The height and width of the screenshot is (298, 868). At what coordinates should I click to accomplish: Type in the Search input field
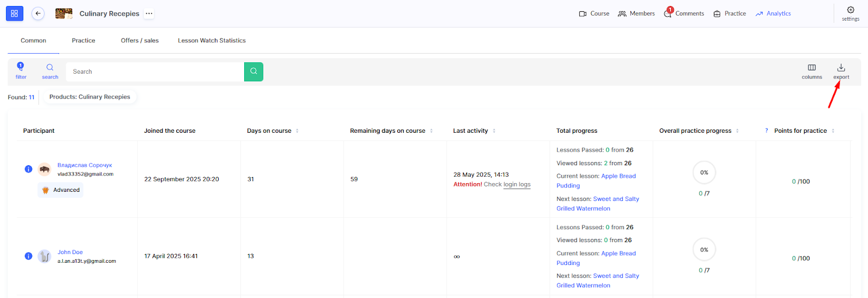coord(155,72)
